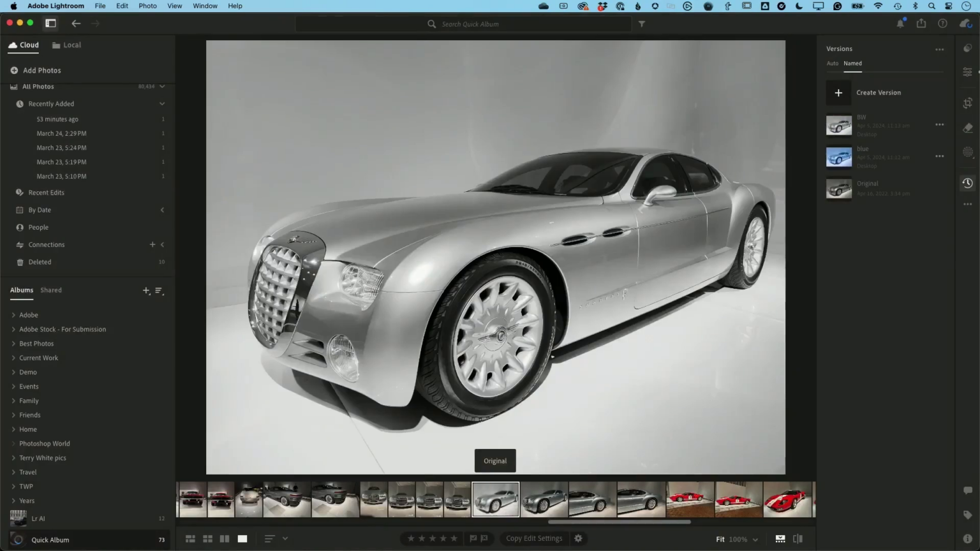980x551 pixels.
Task: Open the Copy Edit Settings gear options
Action: (x=578, y=538)
